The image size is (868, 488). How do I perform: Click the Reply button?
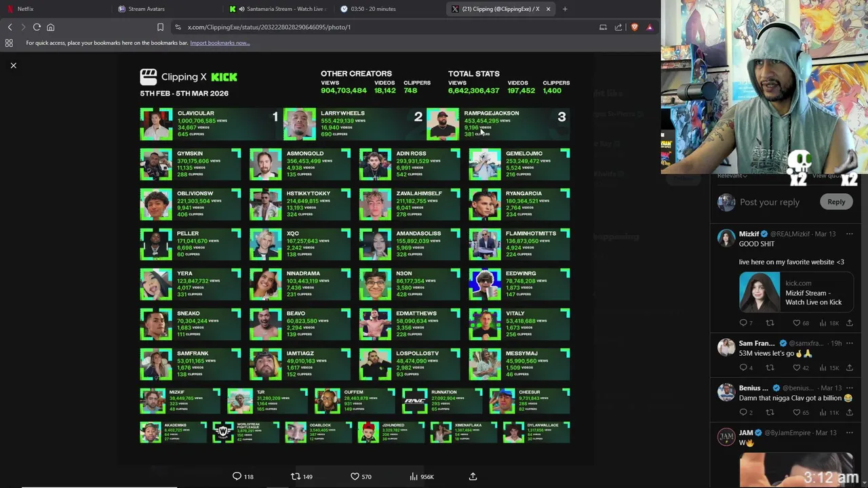coord(836,201)
